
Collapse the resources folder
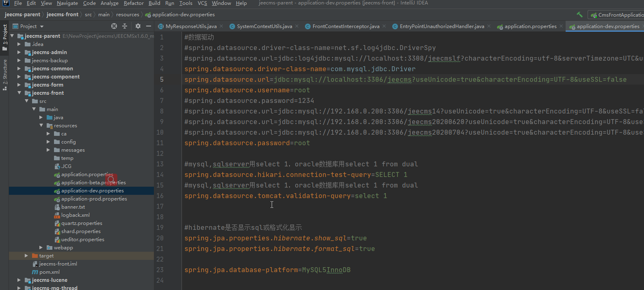[41, 126]
